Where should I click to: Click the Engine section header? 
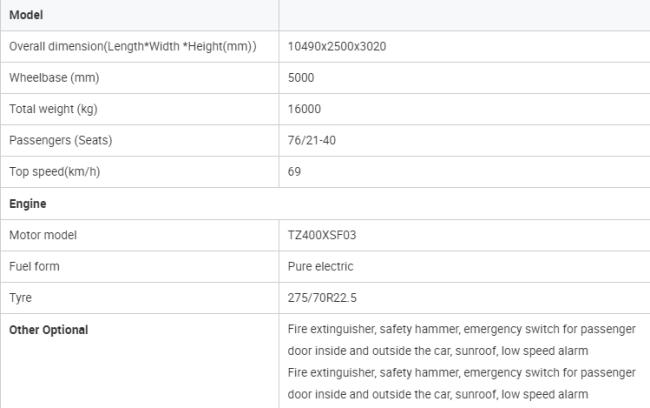(x=28, y=203)
